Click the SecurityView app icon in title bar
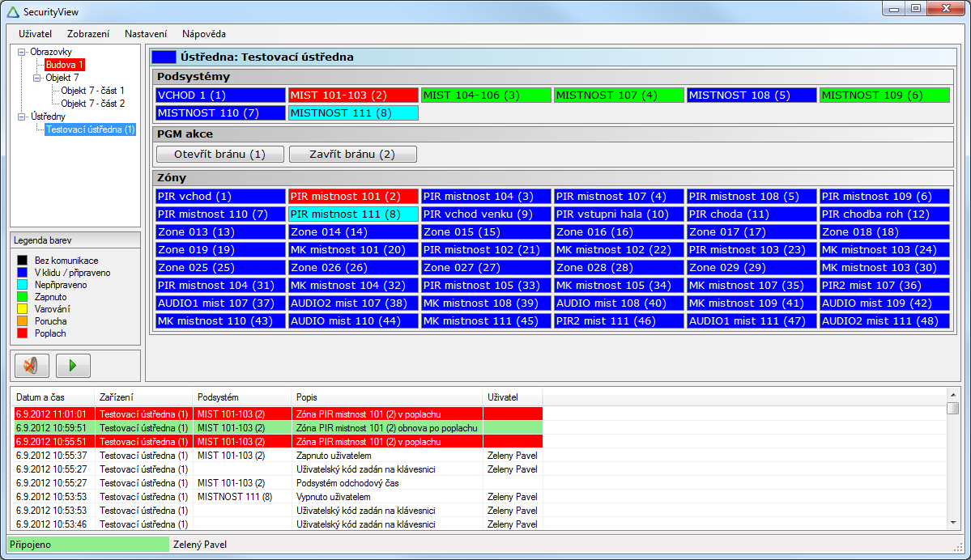The height and width of the screenshot is (560, 971). 13,11
